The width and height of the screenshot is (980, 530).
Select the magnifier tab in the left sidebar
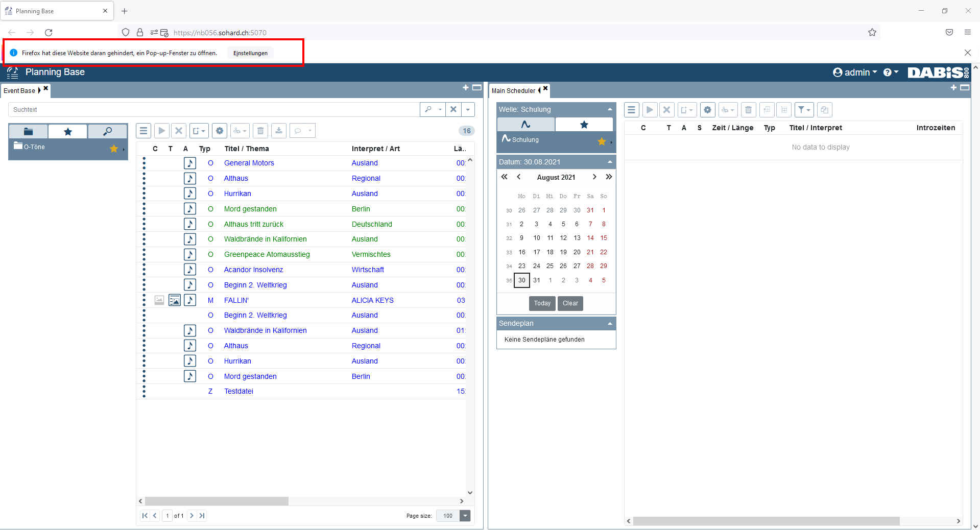pyautogui.click(x=107, y=132)
